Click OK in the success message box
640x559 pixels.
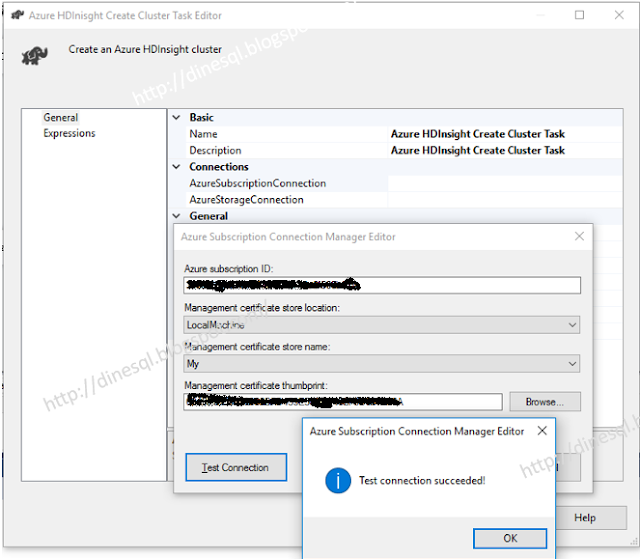(510, 538)
